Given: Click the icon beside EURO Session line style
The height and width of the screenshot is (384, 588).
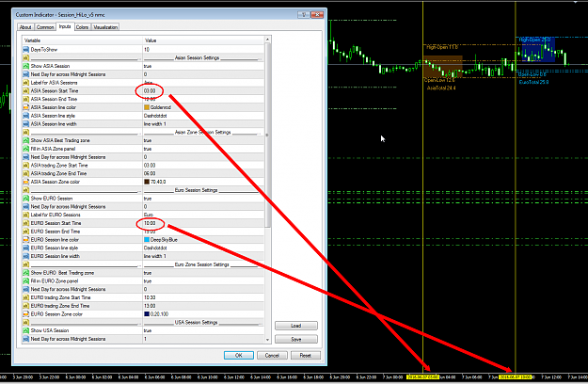Looking at the screenshot, I should (26, 248).
